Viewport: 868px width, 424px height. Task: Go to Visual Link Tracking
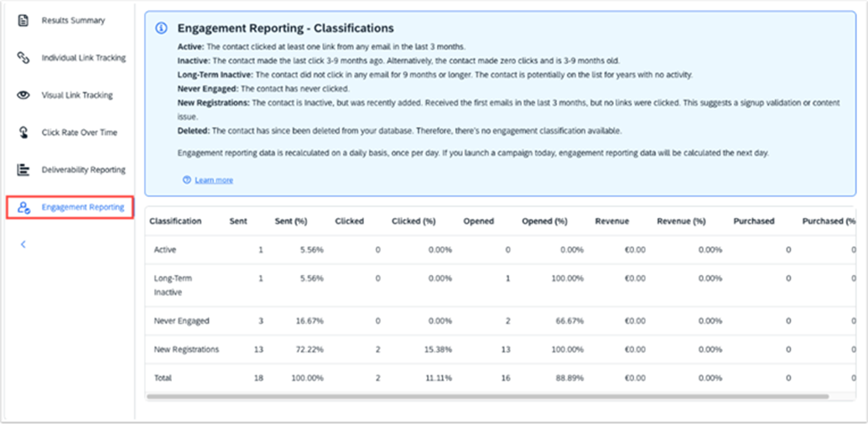coord(77,95)
